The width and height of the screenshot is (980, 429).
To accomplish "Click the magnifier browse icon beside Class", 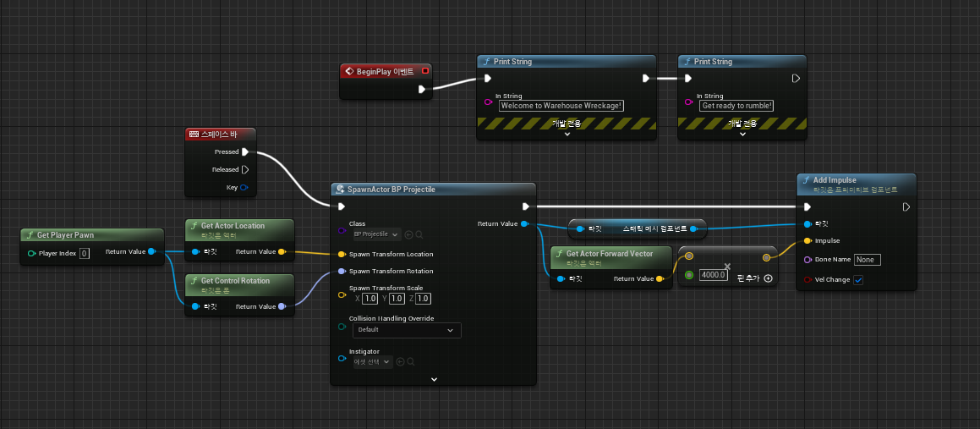I will click(419, 234).
